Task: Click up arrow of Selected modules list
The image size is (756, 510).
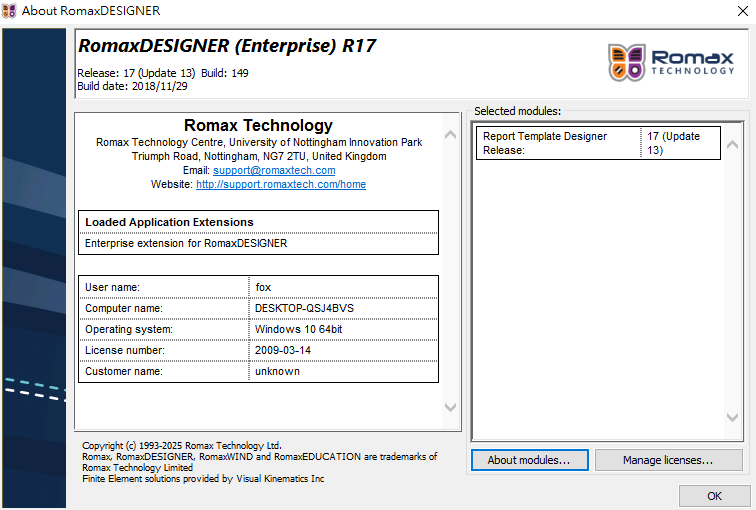Action: click(733, 143)
